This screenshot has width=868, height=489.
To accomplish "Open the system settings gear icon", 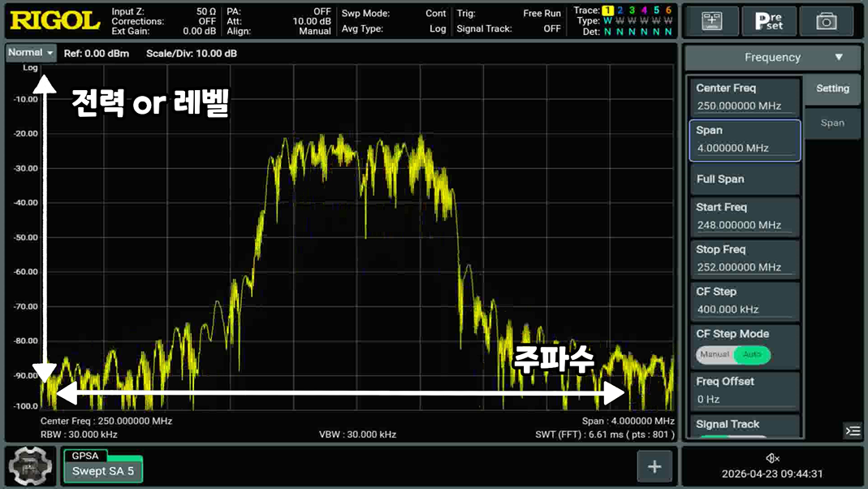I will click(x=30, y=466).
